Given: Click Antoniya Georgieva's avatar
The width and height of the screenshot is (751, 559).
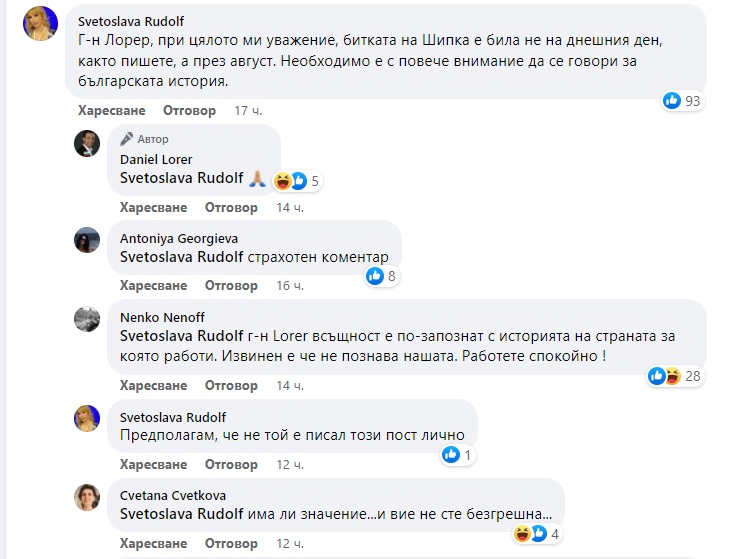Looking at the screenshot, I should point(87,239).
